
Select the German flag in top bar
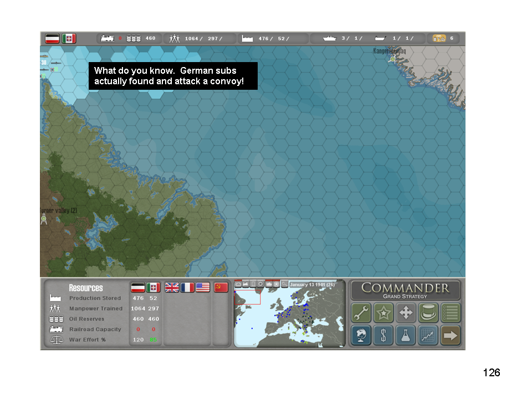tap(53, 39)
